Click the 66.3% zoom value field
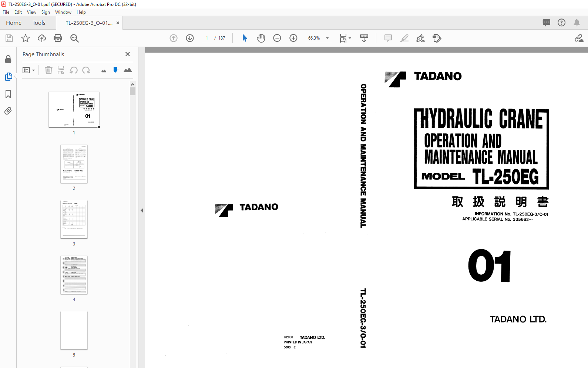The width and height of the screenshot is (588, 368). 314,38
